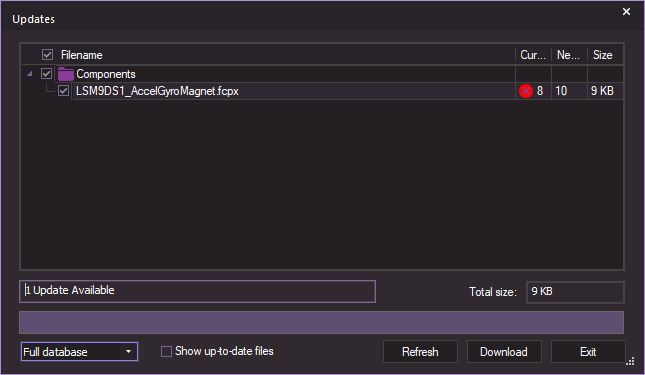Click the Total size: label
The image size is (645, 375).
493,292
